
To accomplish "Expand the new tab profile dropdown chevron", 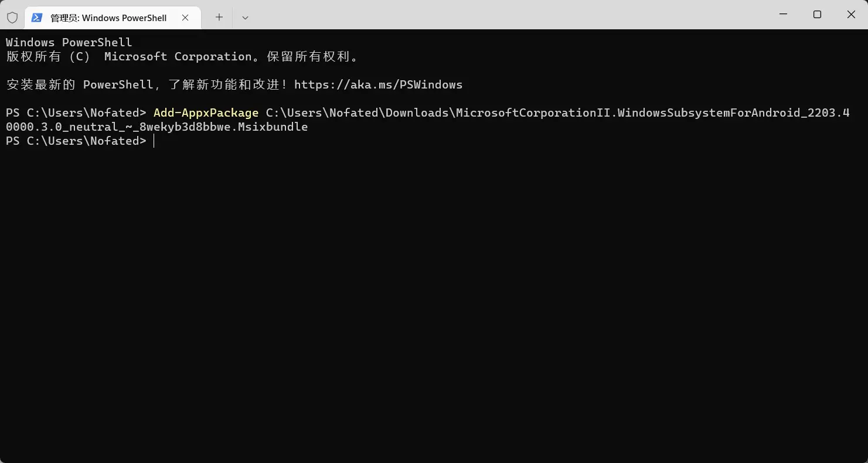I will (x=245, y=18).
